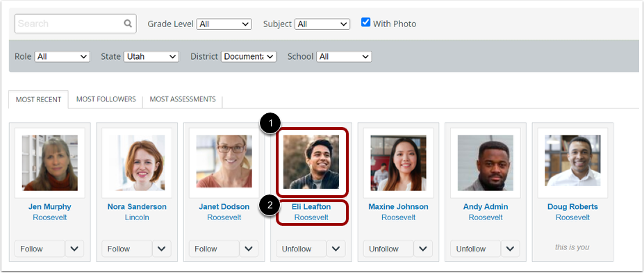Click Roosevelt school link under Jen Murphy
Image resolution: width=644 pixels, height=273 pixels.
pyautogui.click(x=50, y=217)
